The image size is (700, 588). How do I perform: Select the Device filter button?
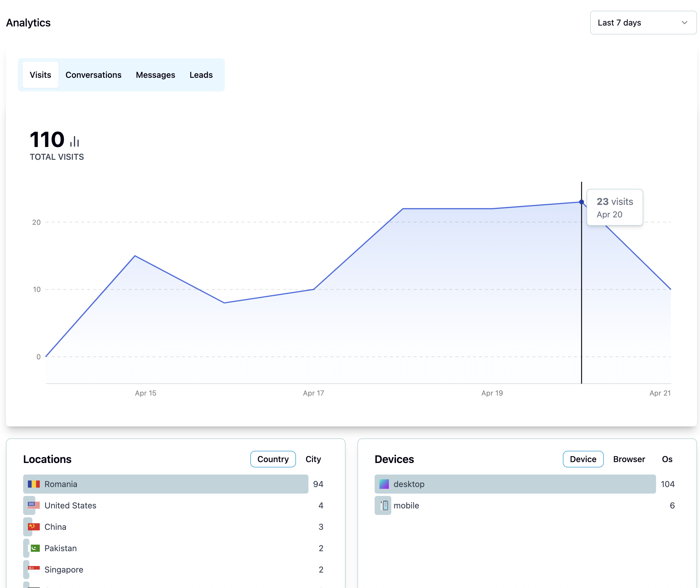583,459
